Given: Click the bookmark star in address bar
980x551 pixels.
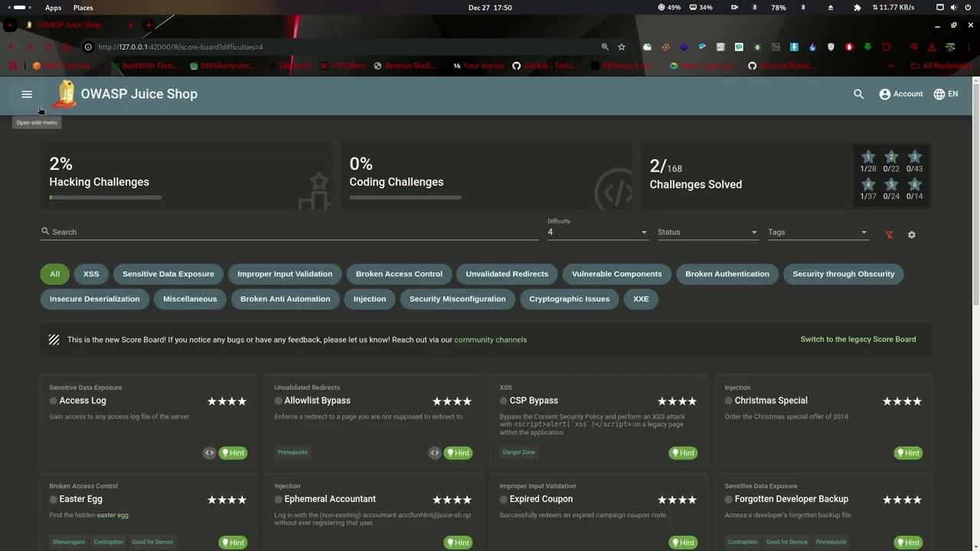Looking at the screenshot, I should pos(622,47).
